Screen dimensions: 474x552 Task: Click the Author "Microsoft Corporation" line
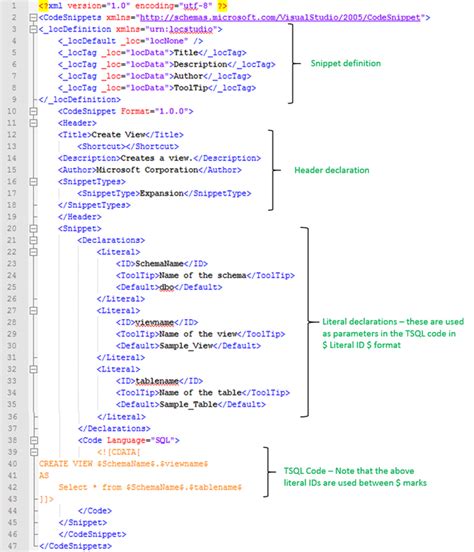click(150, 170)
